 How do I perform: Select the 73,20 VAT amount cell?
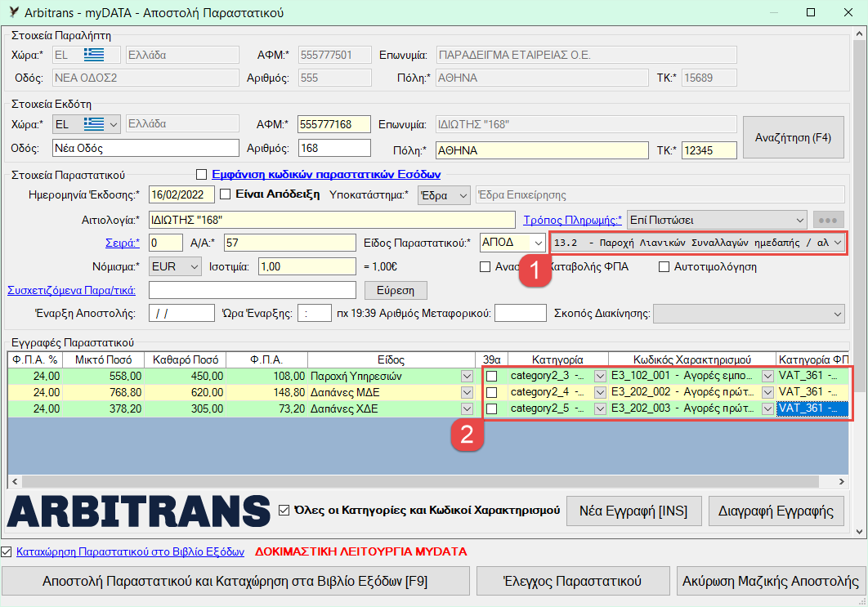pyautogui.click(x=266, y=409)
